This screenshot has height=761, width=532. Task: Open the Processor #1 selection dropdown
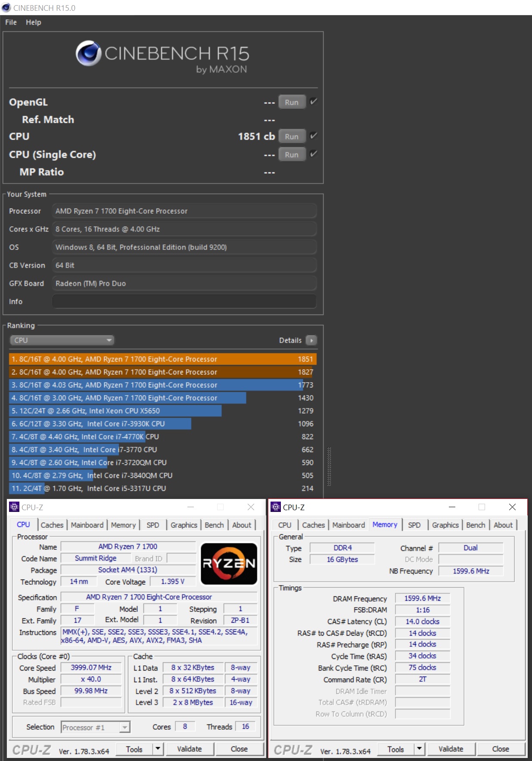(x=95, y=727)
